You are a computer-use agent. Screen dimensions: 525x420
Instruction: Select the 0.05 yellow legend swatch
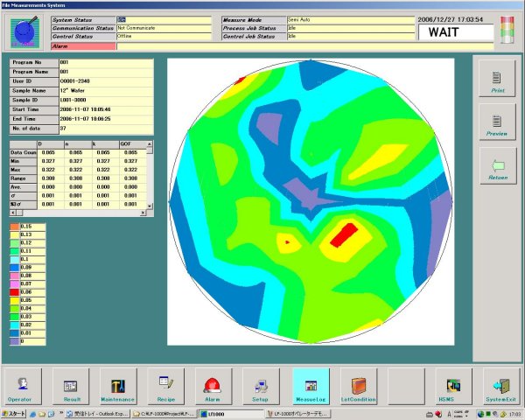tap(15, 300)
